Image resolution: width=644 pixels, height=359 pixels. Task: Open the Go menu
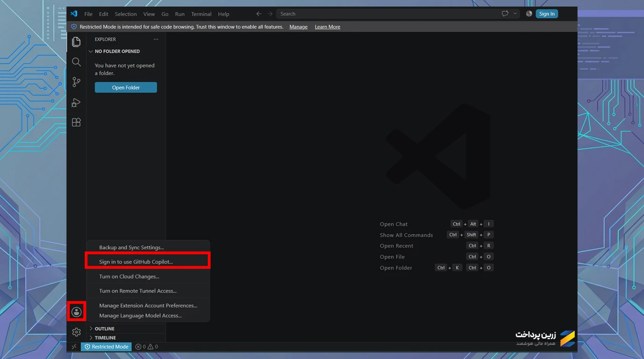[x=165, y=14]
